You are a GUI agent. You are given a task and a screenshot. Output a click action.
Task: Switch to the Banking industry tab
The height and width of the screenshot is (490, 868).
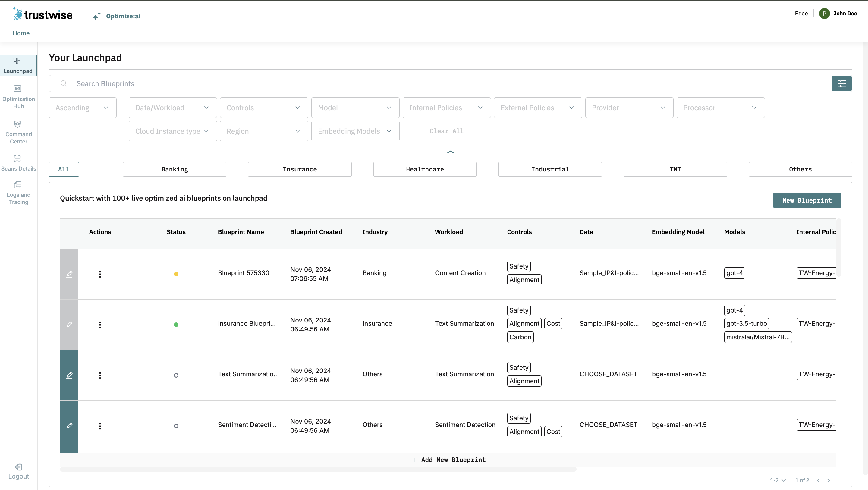174,169
